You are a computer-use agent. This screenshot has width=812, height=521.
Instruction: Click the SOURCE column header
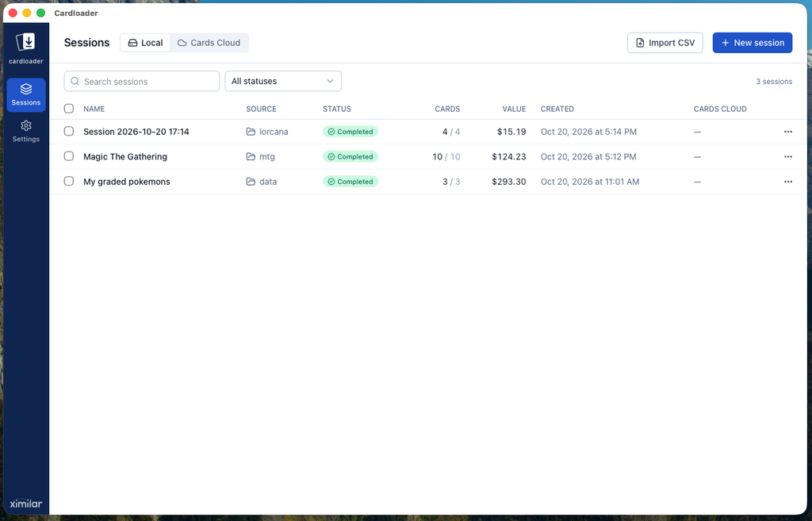tap(261, 109)
